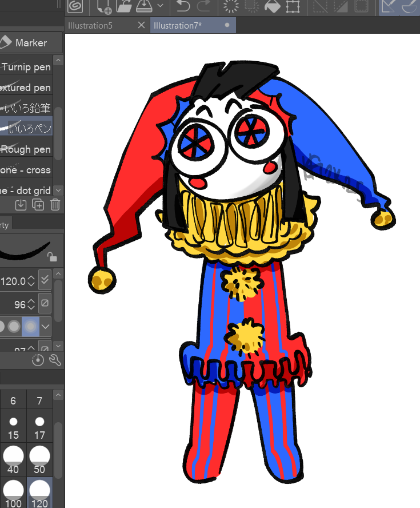
Task: Click unsaved dot on Illustration7 tab
Action: 227,25
